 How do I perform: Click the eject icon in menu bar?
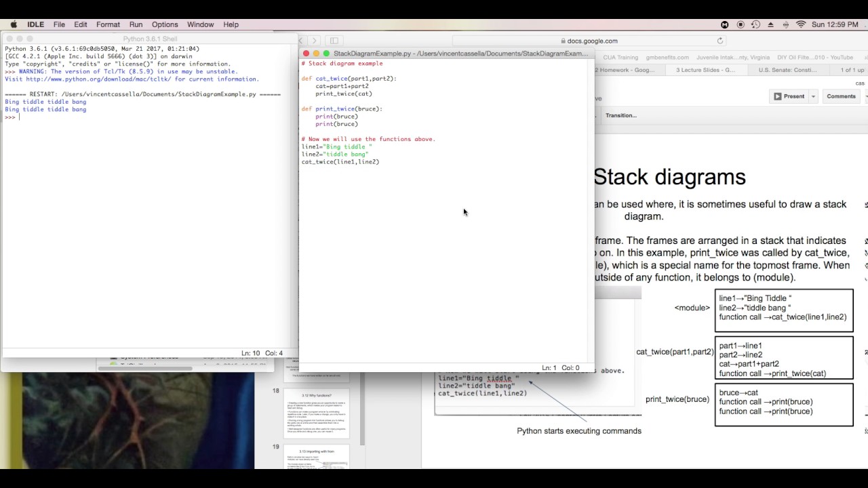point(770,24)
